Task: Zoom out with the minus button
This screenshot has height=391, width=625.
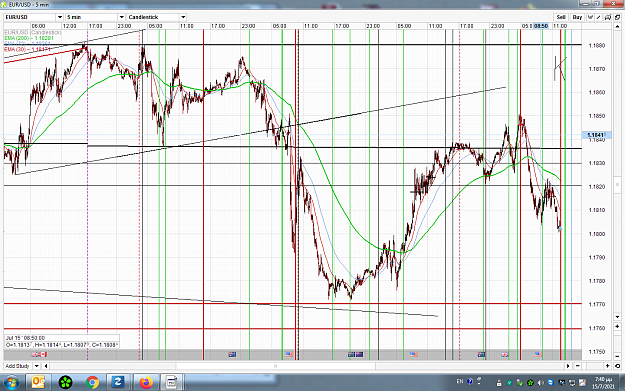Action: tap(578, 366)
